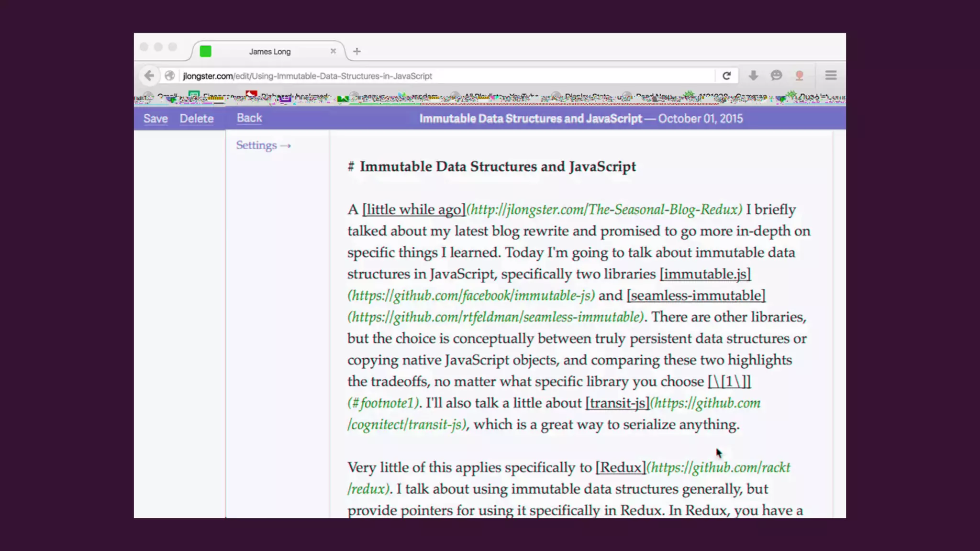The image size is (980, 551).
Task: Click the chat smiley toolbar icon
Action: (776, 76)
